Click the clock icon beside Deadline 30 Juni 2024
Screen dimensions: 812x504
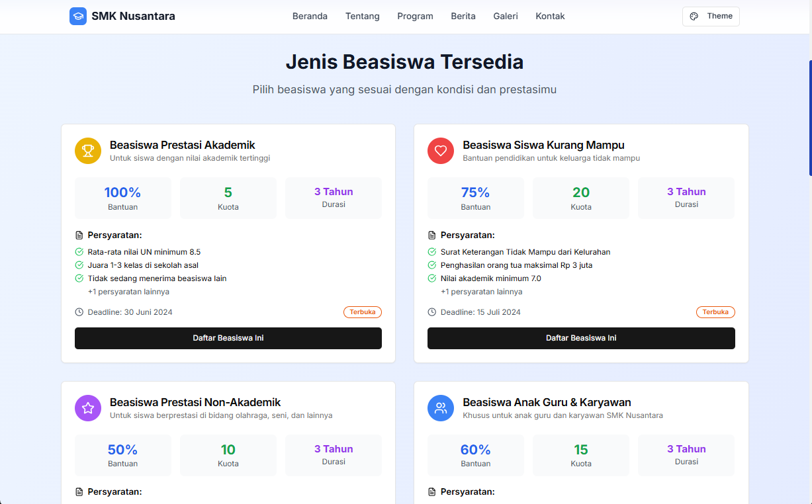[79, 312]
